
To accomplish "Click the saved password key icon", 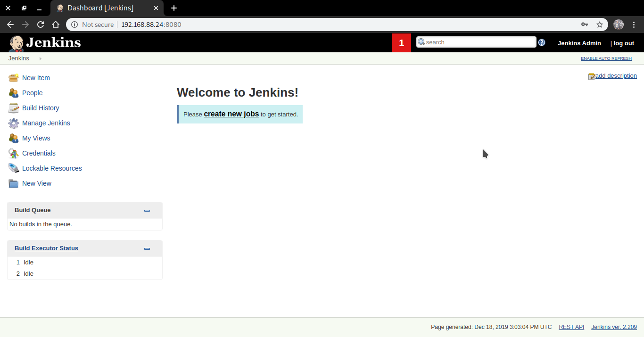I will (585, 25).
